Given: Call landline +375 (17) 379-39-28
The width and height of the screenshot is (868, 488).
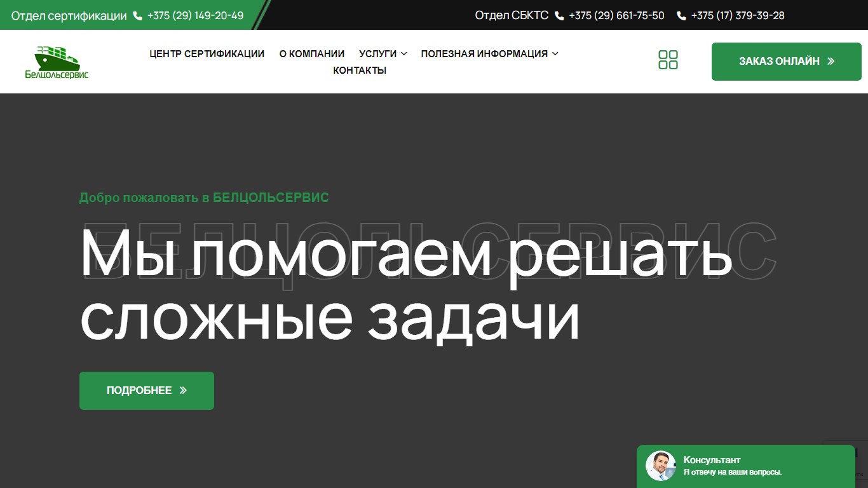Looking at the screenshot, I should click(x=738, y=16).
